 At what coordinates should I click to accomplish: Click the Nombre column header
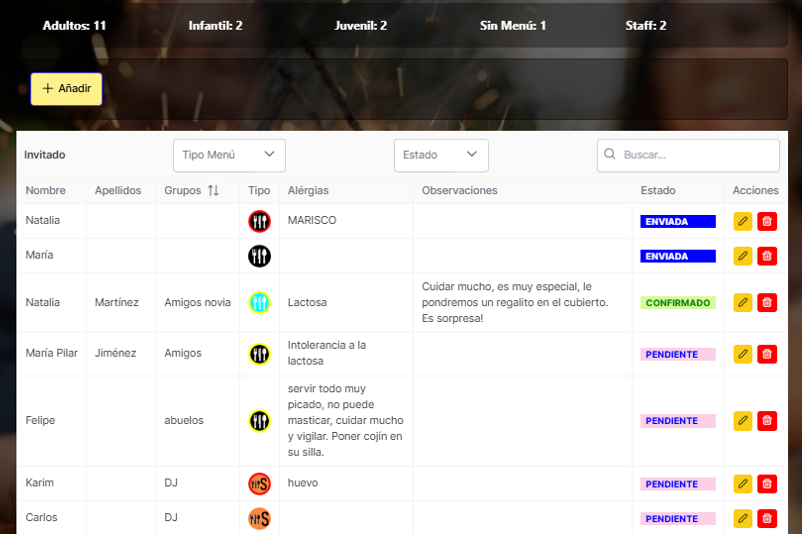click(46, 190)
